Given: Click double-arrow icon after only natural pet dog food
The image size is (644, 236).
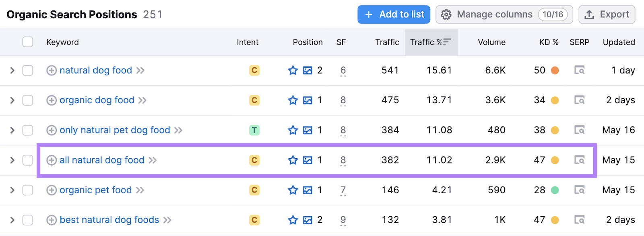Looking at the screenshot, I should point(178,130).
